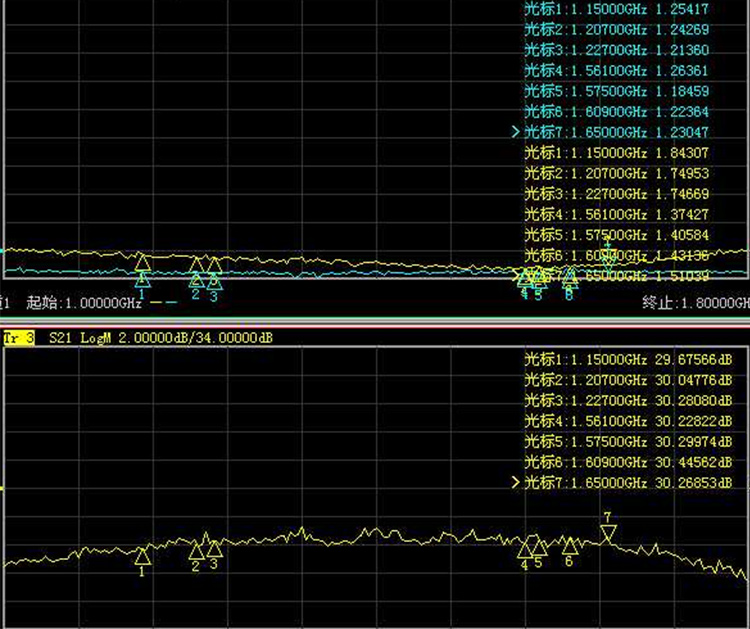Image resolution: width=750 pixels, height=629 pixels.
Task: Click marker 1 on the upper yellow trace
Action: point(142,262)
